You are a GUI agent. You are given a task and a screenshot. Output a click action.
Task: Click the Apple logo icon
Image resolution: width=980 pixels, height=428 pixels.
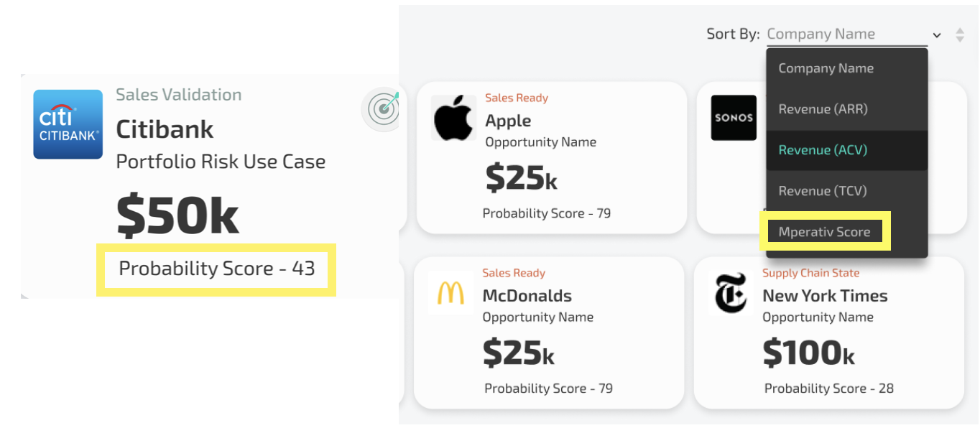[453, 118]
